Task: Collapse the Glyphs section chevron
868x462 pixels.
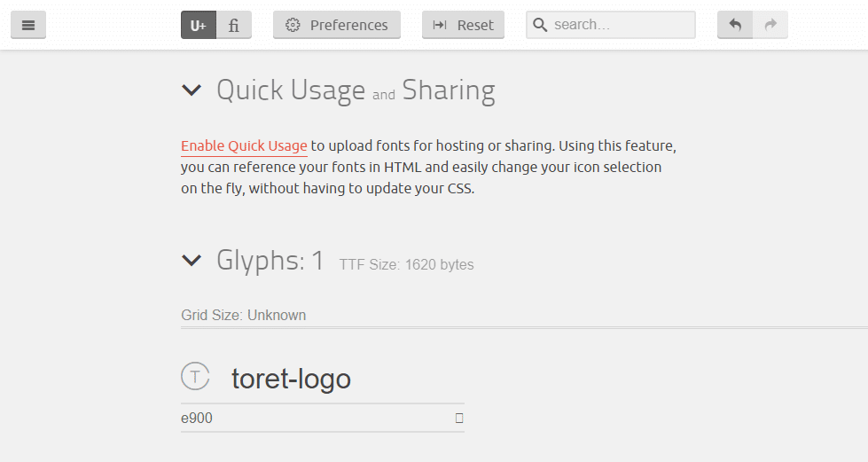Action: point(192,260)
